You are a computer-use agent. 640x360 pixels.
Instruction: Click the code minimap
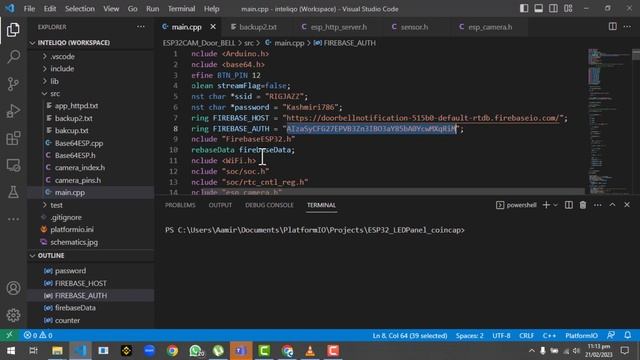coord(608,121)
